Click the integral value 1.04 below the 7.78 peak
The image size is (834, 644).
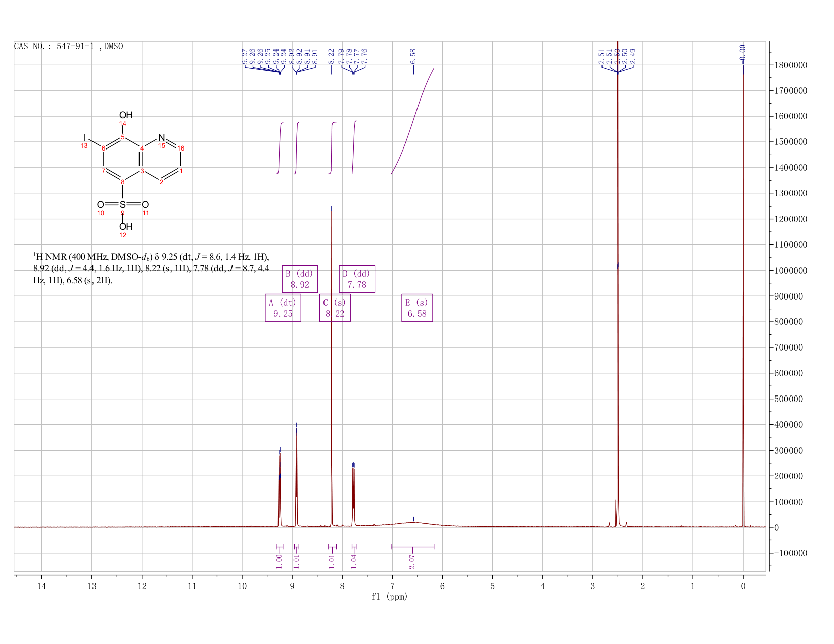[354, 561]
